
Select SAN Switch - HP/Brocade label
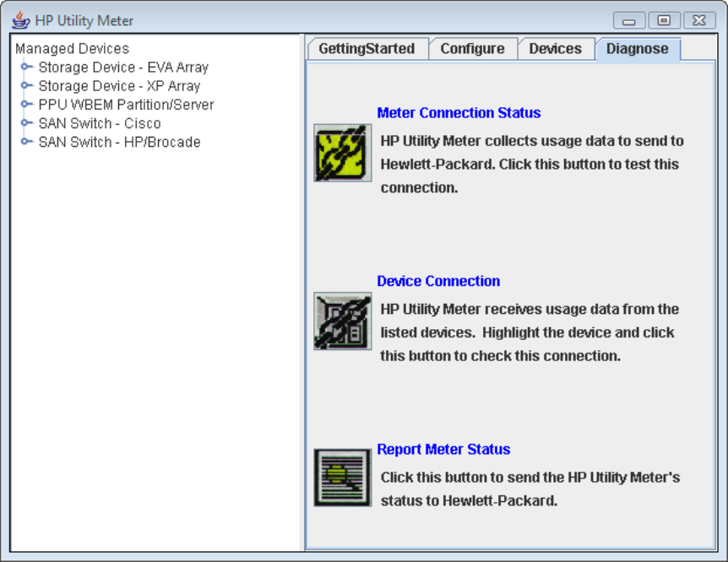click(x=120, y=142)
